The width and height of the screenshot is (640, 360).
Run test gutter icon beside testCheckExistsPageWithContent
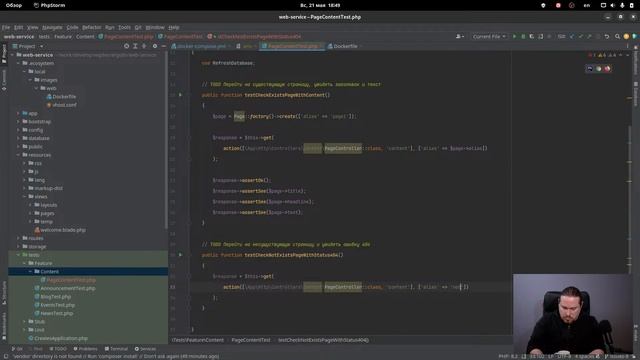pyautogui.click(x=180, y=95)
